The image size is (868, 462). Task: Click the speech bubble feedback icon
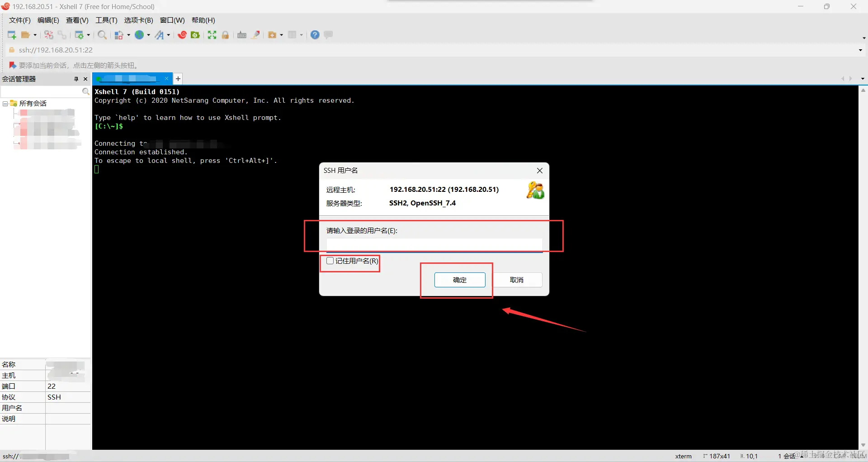point(329,35)
